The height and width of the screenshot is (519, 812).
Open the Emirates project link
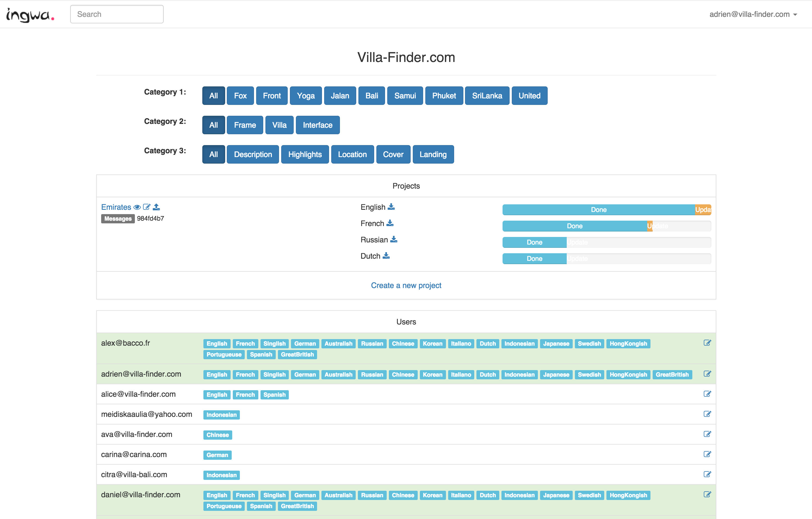(116, 207)
